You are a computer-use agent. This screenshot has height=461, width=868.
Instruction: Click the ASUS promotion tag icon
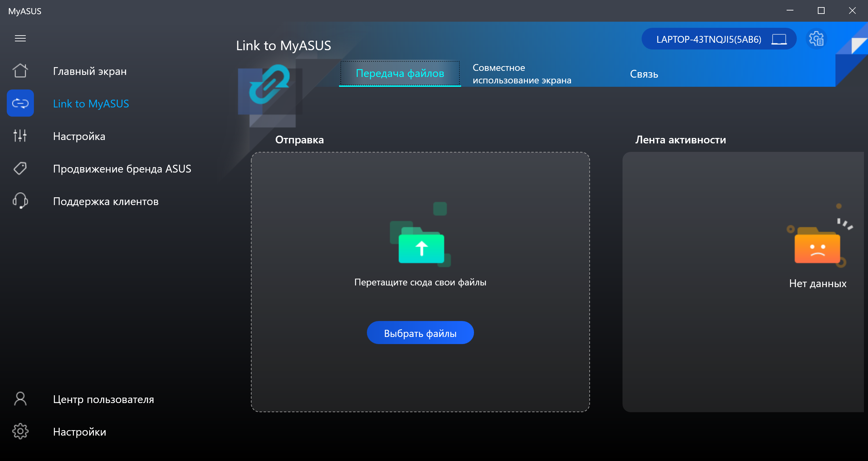coord(20,168)
